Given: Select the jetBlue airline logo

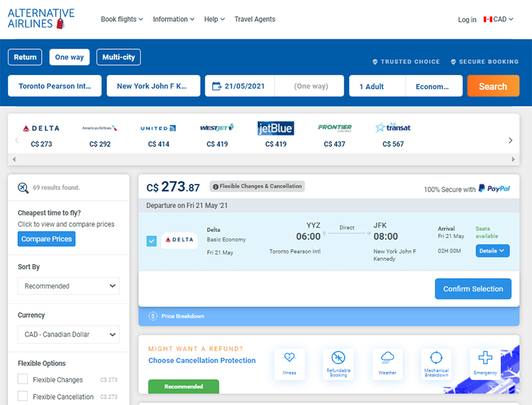Looking at the screenshot, I should point(276,128).
